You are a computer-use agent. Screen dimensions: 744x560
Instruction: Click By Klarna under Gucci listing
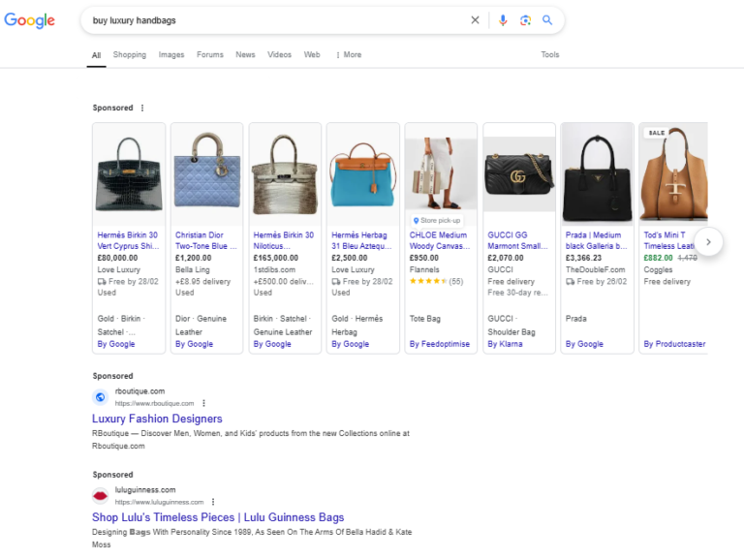(x=505, y=344)
